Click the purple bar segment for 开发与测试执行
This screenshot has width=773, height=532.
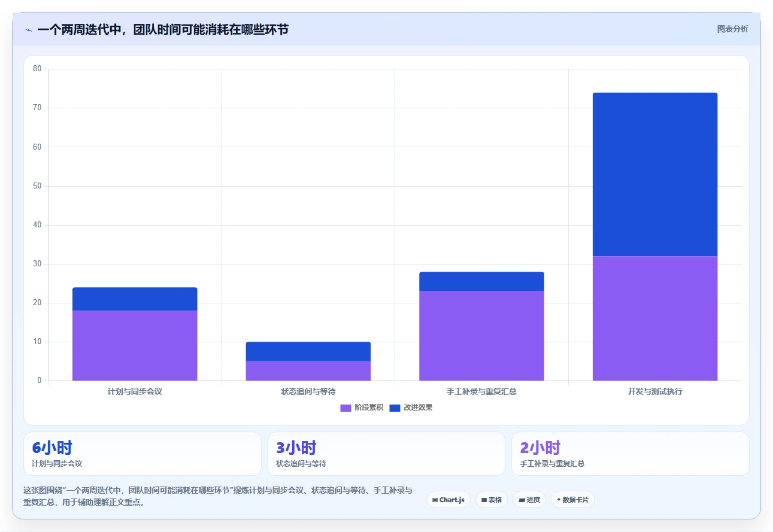(x=655, y=318)
